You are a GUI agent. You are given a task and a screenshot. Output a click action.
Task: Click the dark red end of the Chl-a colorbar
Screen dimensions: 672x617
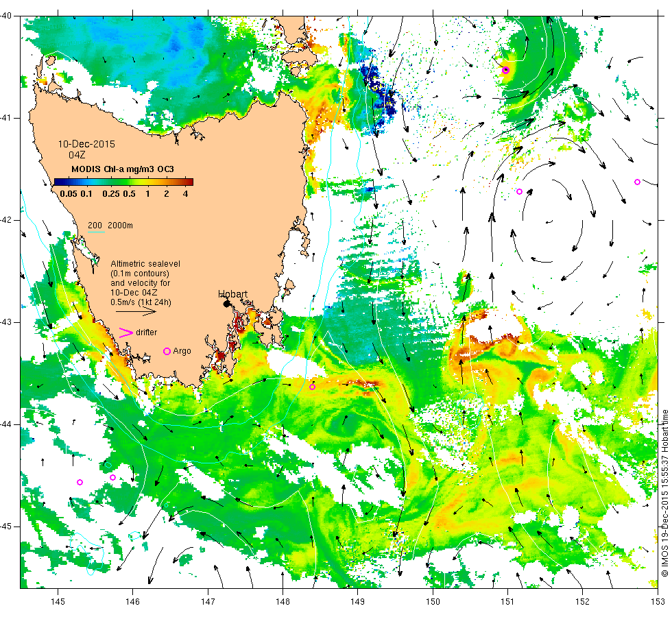190,182
